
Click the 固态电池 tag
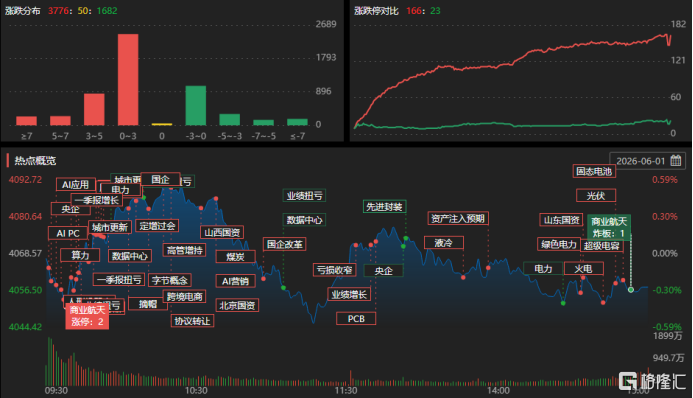594,171
